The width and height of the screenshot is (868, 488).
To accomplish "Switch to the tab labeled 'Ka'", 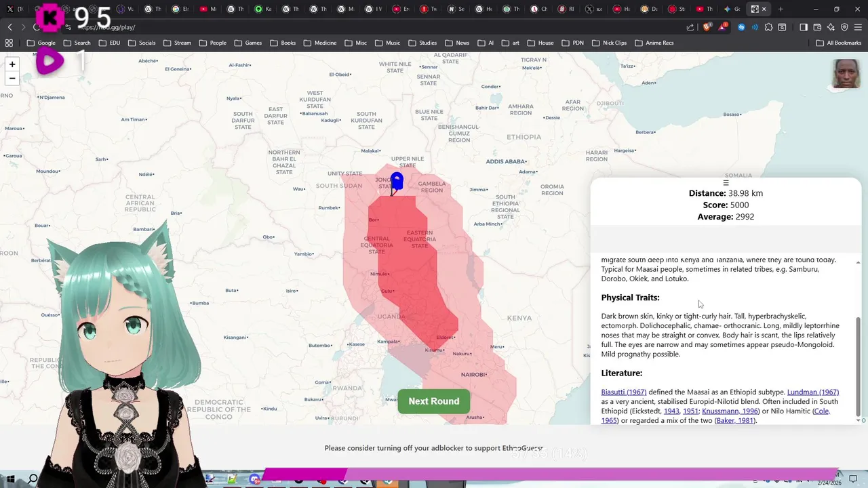I will [x=263, y=9].
